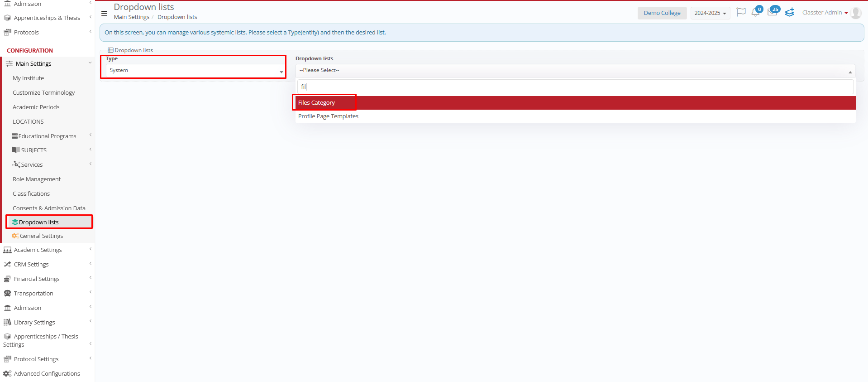Screen dimensions: 868x382
Task: Expand Educational Programs in the sidebar
Action: pyautogui.click(x=47, y=136)
